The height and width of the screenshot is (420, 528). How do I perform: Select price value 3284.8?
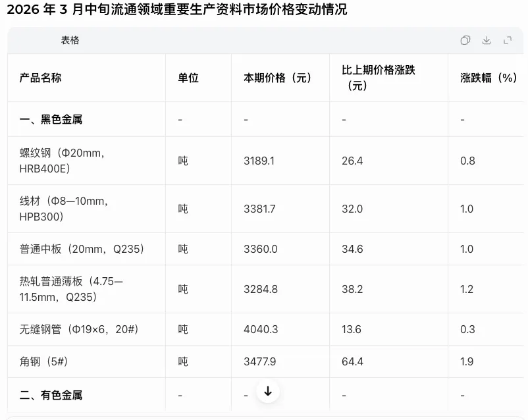click(x=261, y=289)
